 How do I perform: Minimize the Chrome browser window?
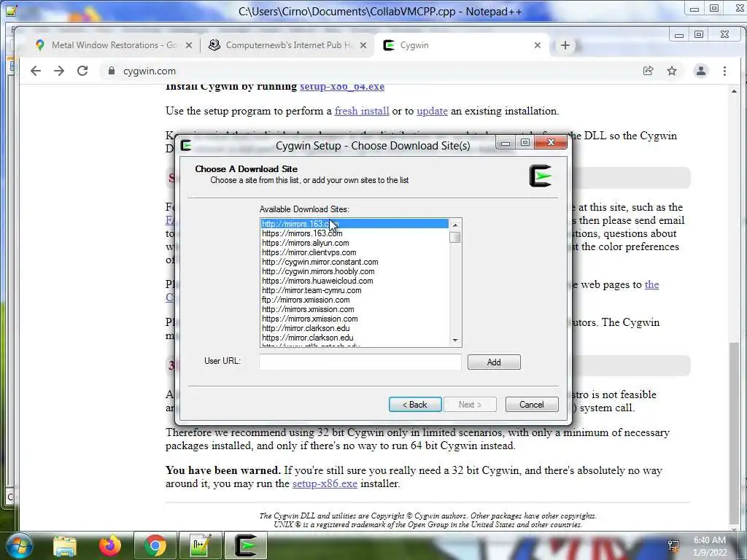(679, 35)
